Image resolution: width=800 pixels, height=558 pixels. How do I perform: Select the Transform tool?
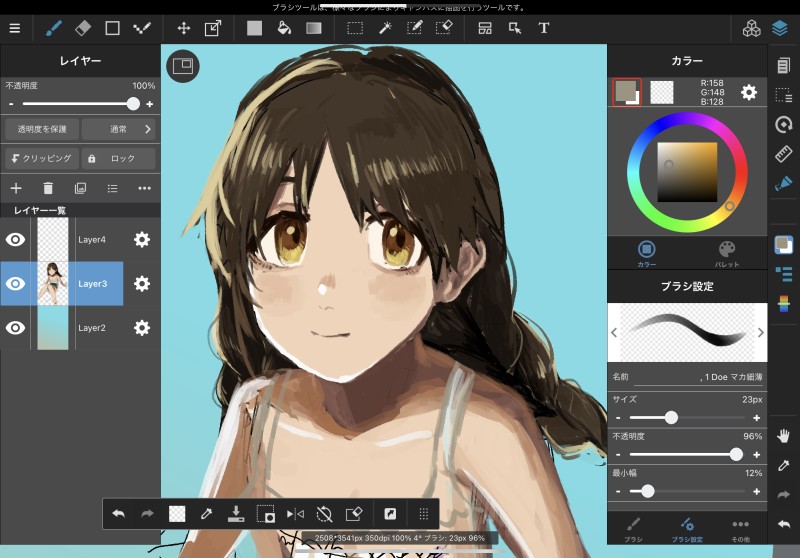click(x=213, y=28)
